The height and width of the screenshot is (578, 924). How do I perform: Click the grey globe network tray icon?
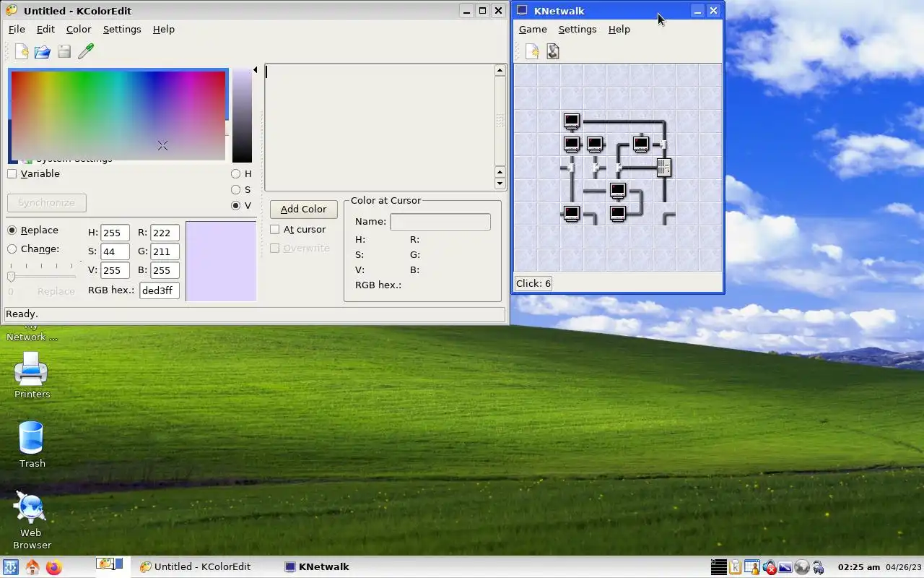801,567
